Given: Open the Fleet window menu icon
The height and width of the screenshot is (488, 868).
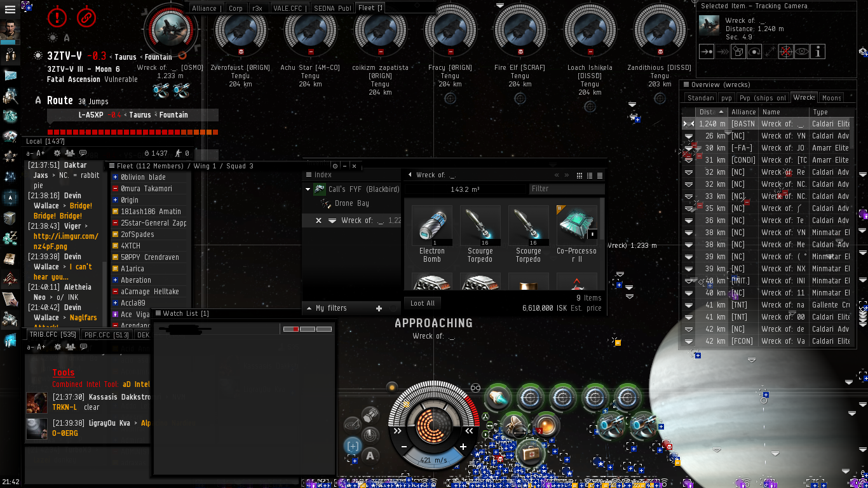Looking at the screenshot, I should pos(111,166).
